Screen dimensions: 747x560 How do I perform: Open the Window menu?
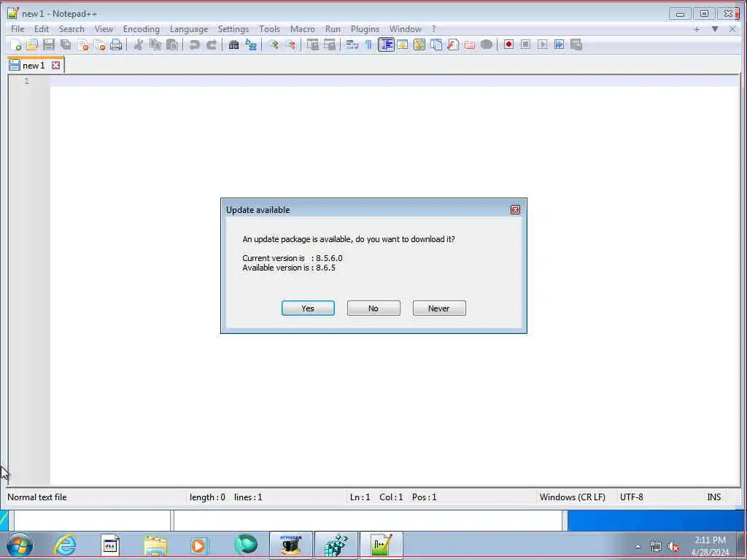click(x=406, y=29)
